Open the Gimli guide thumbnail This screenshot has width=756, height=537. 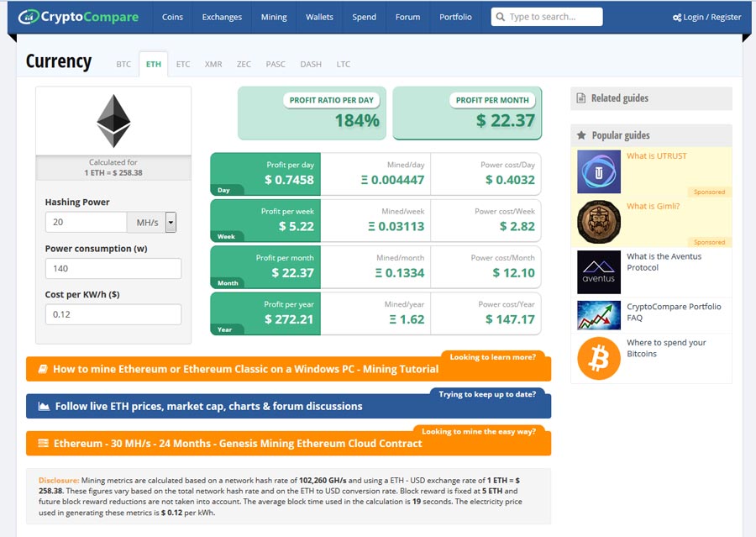coord(599,222)
